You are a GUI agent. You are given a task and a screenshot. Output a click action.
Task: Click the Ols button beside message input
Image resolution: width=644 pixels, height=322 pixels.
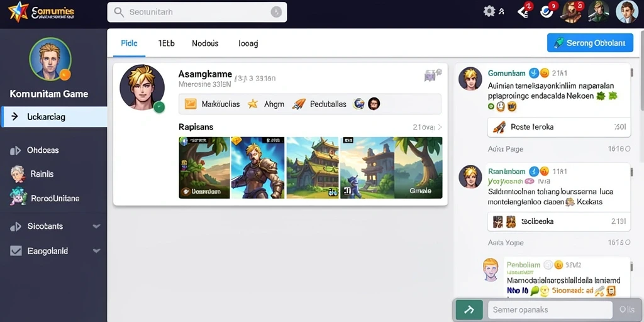click(x=627, y=310)
